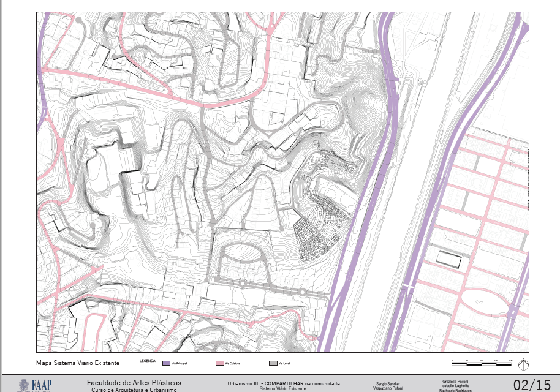Click the 'Via Coletora' legend label

click(232, 364)
